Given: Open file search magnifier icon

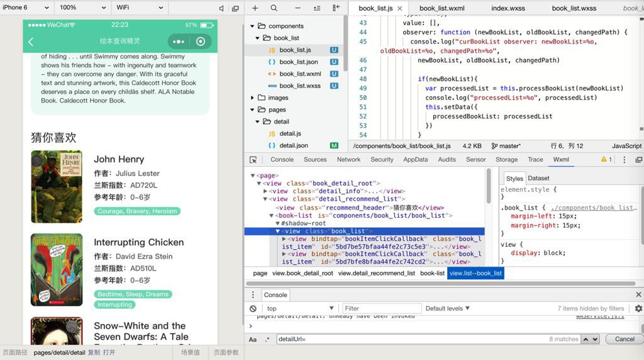Looking at the screenshot, I should [x=274, y=8].
